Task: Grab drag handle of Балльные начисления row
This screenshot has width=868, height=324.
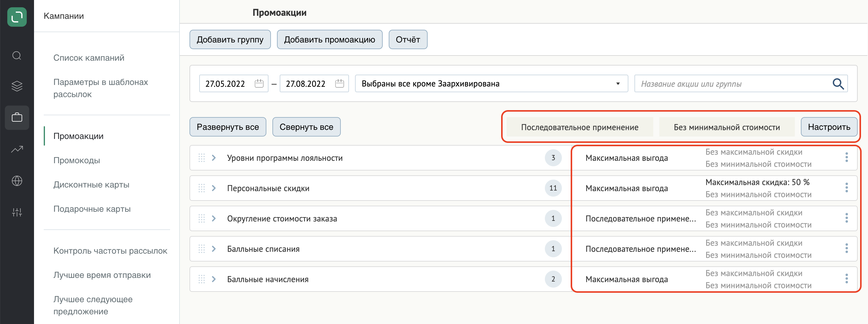Action: [x=201, y=279]
